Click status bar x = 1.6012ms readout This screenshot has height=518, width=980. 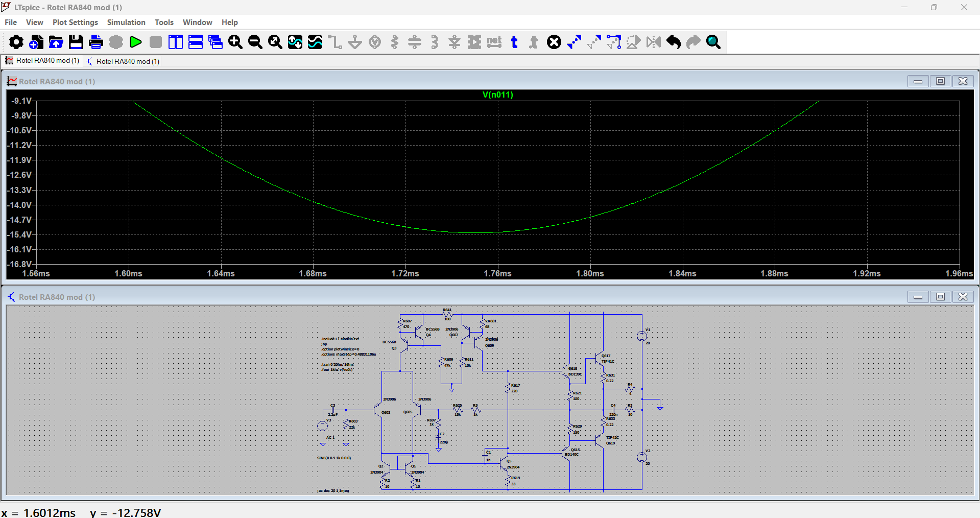click(x=38, y=512)
